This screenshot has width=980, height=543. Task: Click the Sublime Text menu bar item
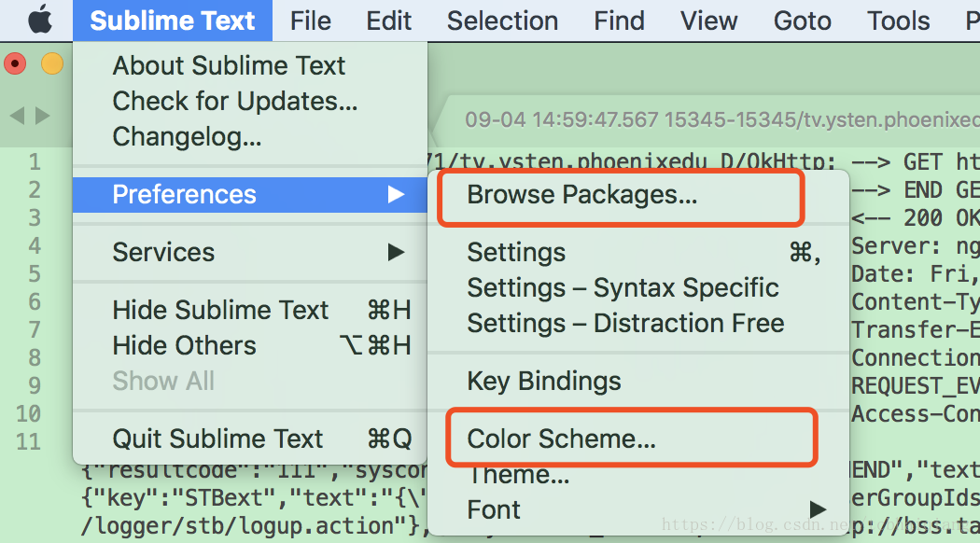(173, 21)
